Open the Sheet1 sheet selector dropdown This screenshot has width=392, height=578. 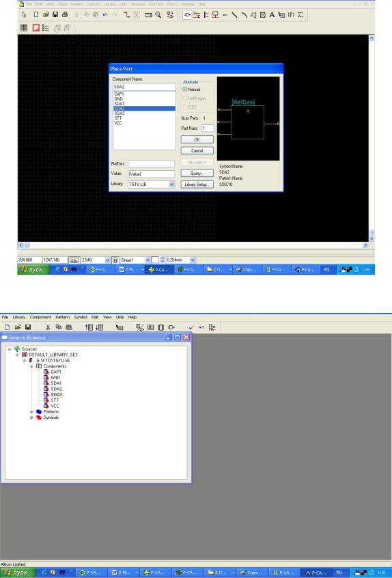(148, 260)
